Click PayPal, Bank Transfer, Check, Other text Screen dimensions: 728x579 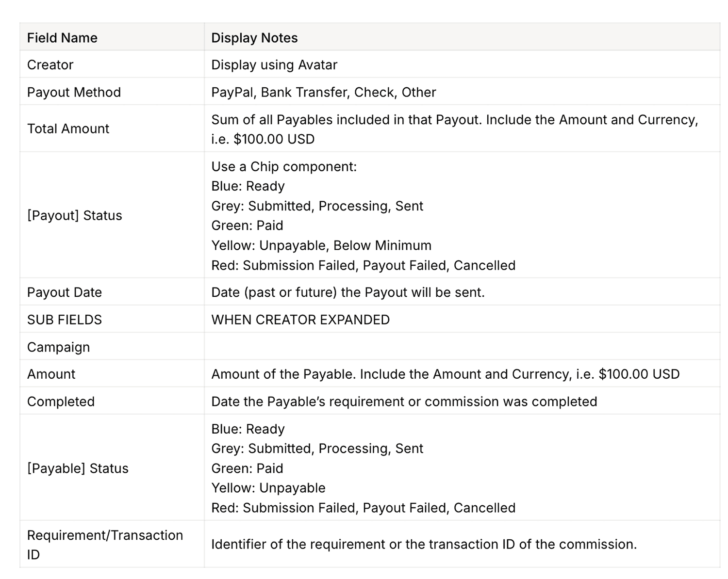coord(324,92)
